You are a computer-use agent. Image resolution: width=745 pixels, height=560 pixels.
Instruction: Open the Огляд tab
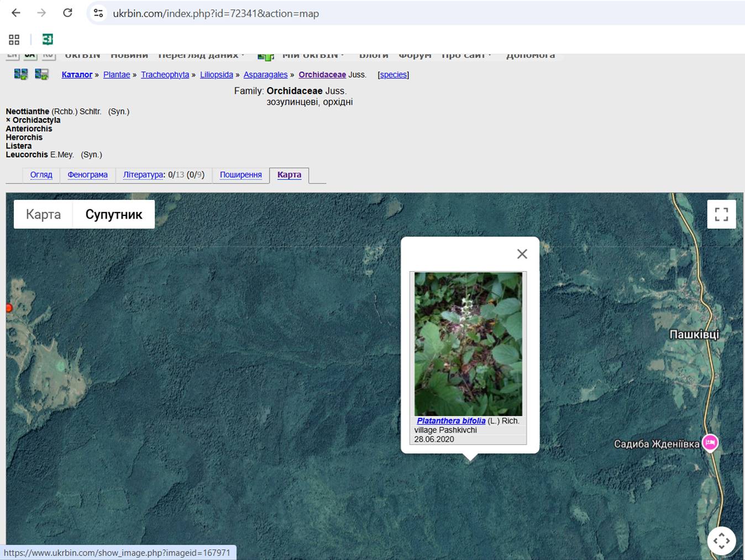41,175
